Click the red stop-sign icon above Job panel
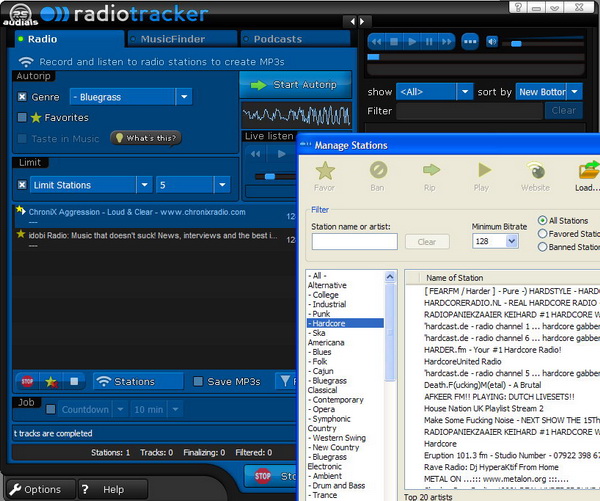This screenshot has height=501, width=600. click(27, 381)
